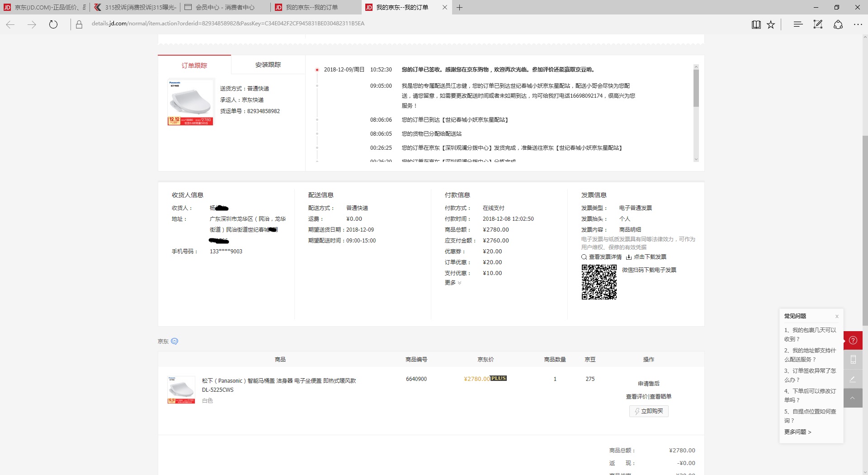
Task: Switch to the 会员中心 - 消费者中心 tab
Action: [x=226, y=7]
